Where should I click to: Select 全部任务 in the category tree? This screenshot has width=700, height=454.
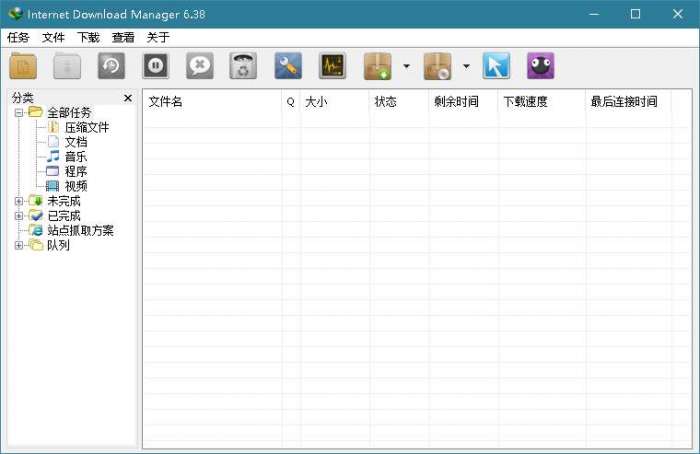coord(69,112)
